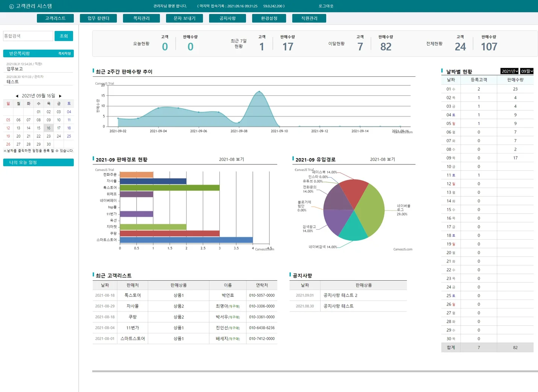The height and width of the screenshot is (392, 538).
Task: Click the 등록고객 column header
Action: [479, 80]
